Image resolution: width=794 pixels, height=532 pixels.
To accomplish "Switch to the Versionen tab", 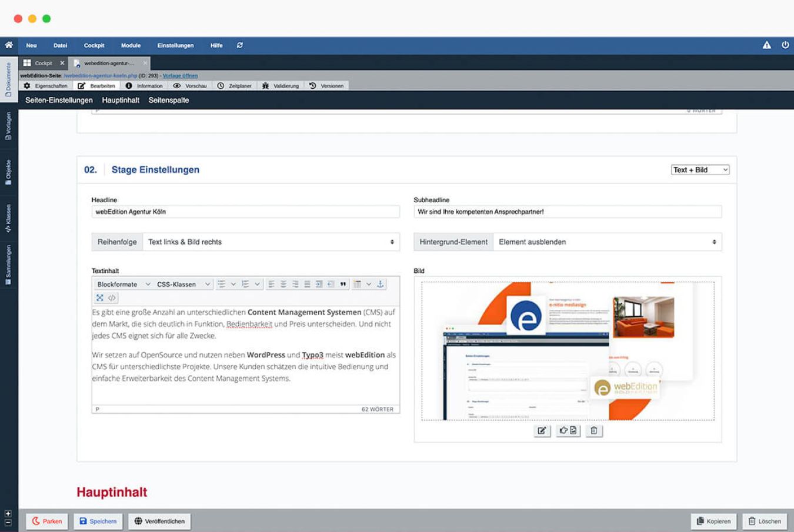I will tap(326, 86).
